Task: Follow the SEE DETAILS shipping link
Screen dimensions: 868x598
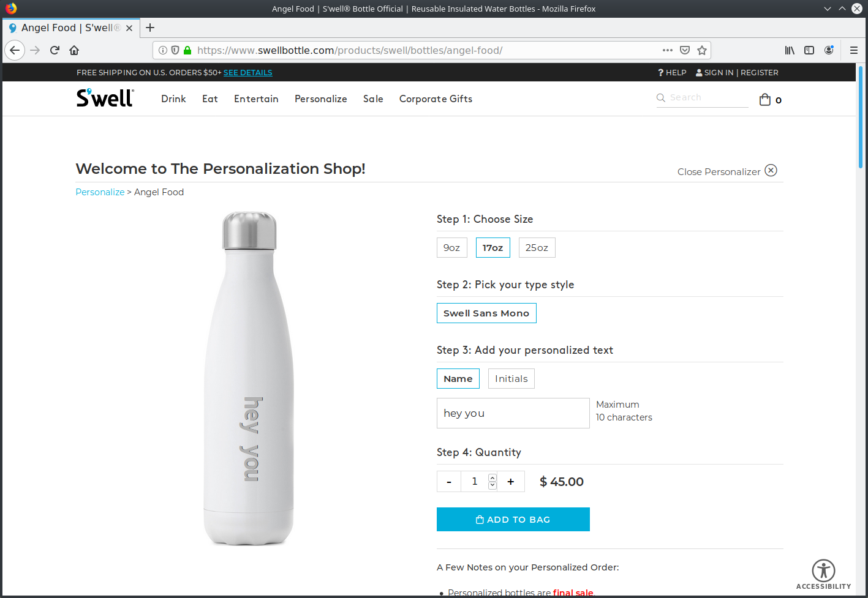Action: tap(248, 73)
